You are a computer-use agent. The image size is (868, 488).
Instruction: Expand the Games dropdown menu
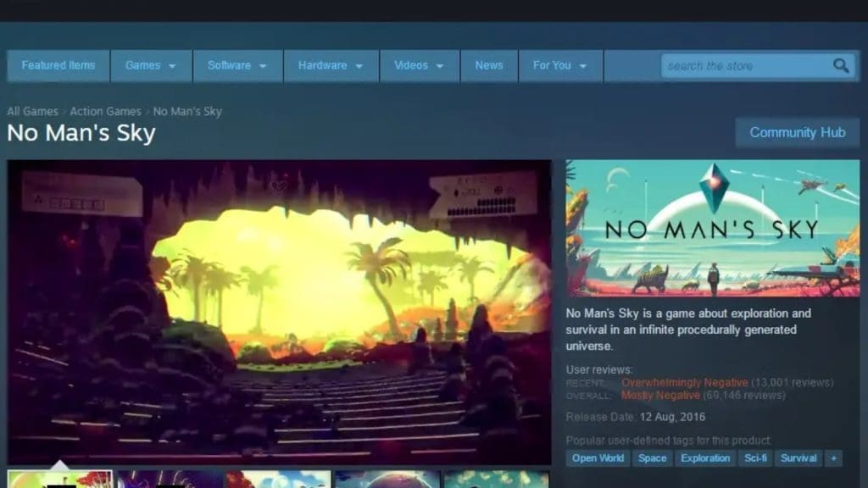pyautogui.click(x=151, y=66)
